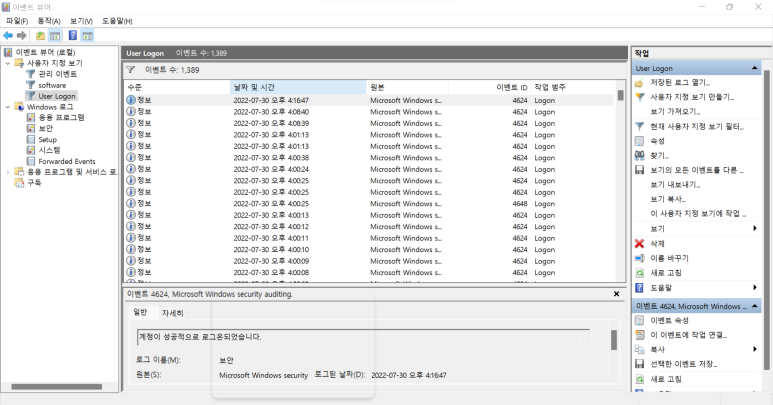Open the 도움말 submenu arrow in actions

pyautogui.click(x=755, y=287)
